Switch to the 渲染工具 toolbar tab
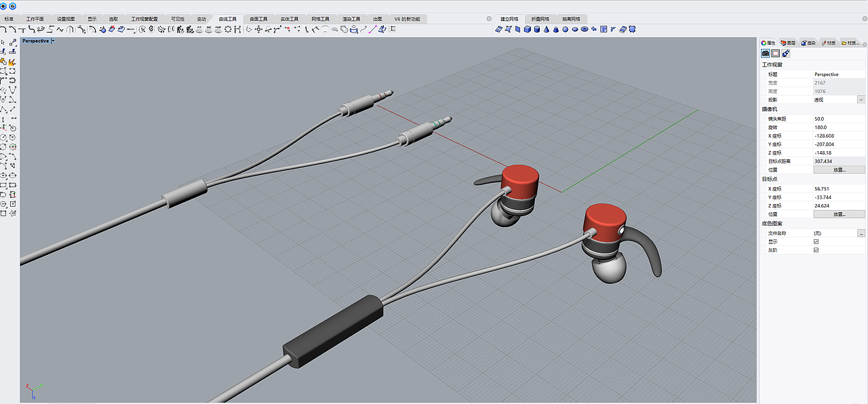868x404 pixels. tap(352, 19)
